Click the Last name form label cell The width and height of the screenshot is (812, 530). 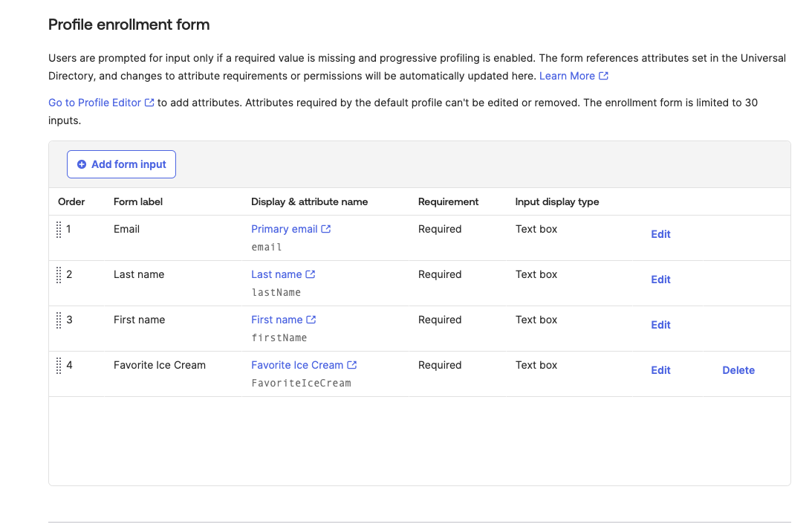139,274
